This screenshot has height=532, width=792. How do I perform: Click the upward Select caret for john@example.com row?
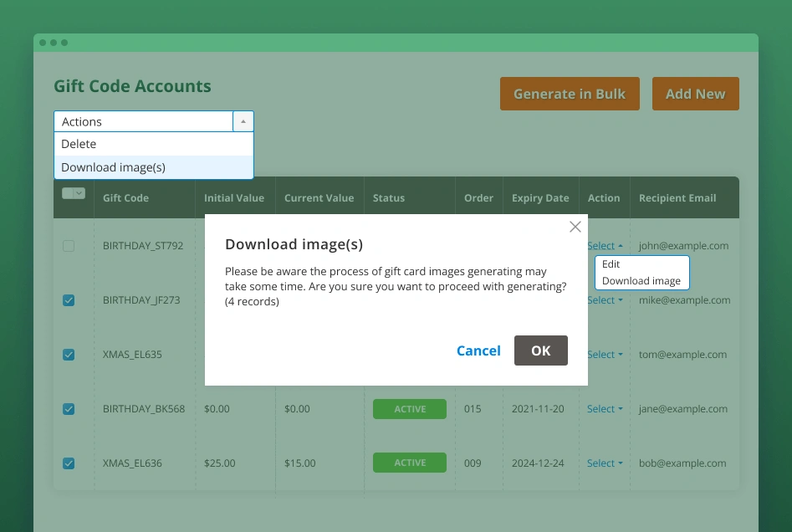coord(620,245)
